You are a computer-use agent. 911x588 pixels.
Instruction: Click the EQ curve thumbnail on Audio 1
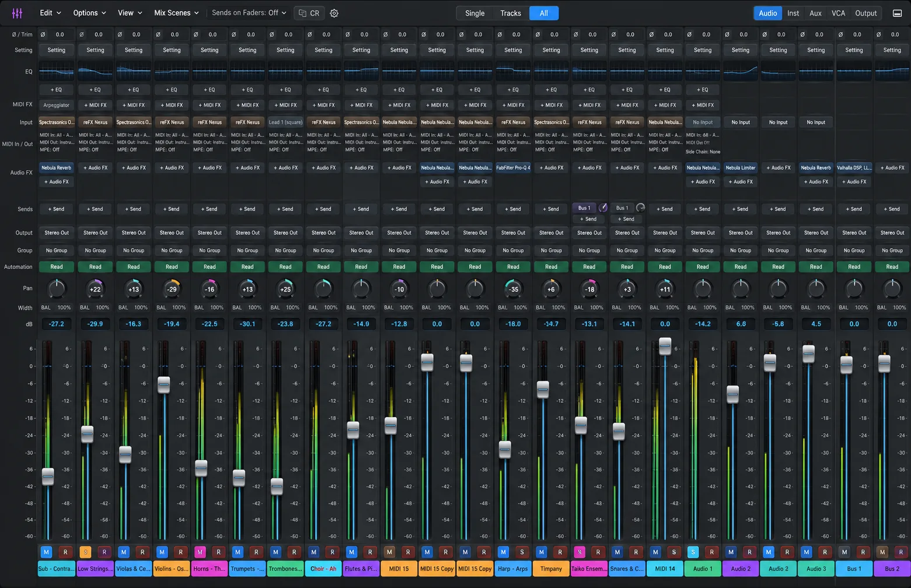click(x=703, y=71)
